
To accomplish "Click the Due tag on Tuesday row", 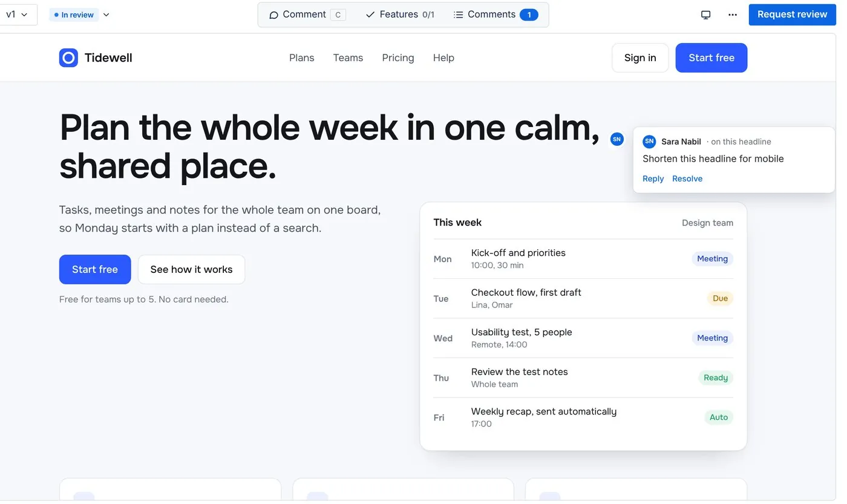I will (x=720, y=298).
